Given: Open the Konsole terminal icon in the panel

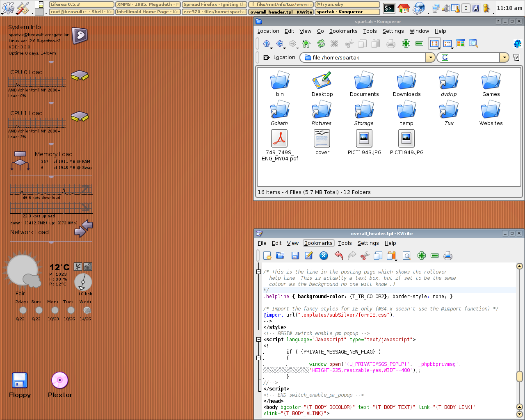Looking at the screenshot, I should coord(389,8).
